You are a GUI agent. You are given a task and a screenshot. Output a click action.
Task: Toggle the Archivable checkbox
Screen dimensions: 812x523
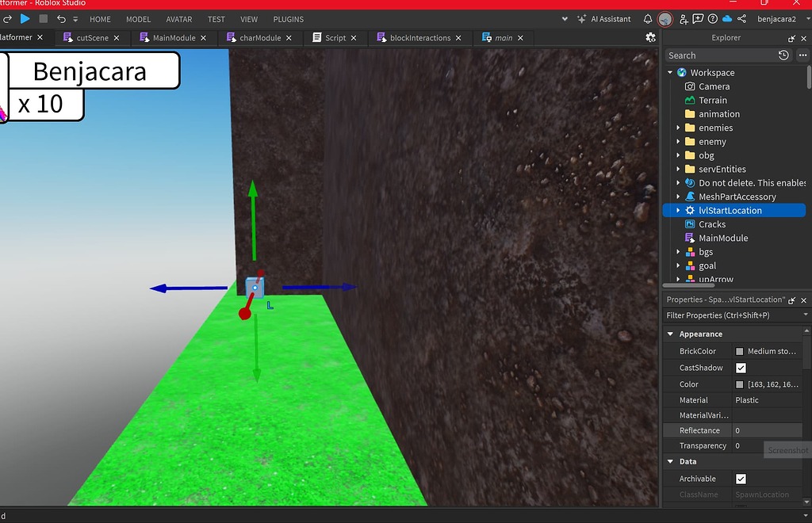(x=741, y=479)
